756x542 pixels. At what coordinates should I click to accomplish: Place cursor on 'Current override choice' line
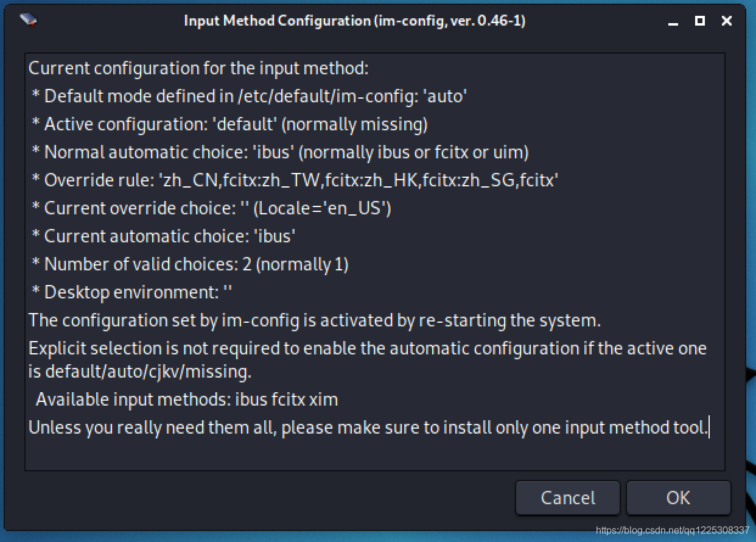[x=211, y=208]
